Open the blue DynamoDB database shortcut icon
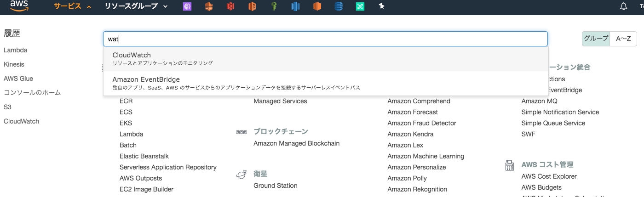This screenshot has height=197, width=644. (x=339, y=6)
